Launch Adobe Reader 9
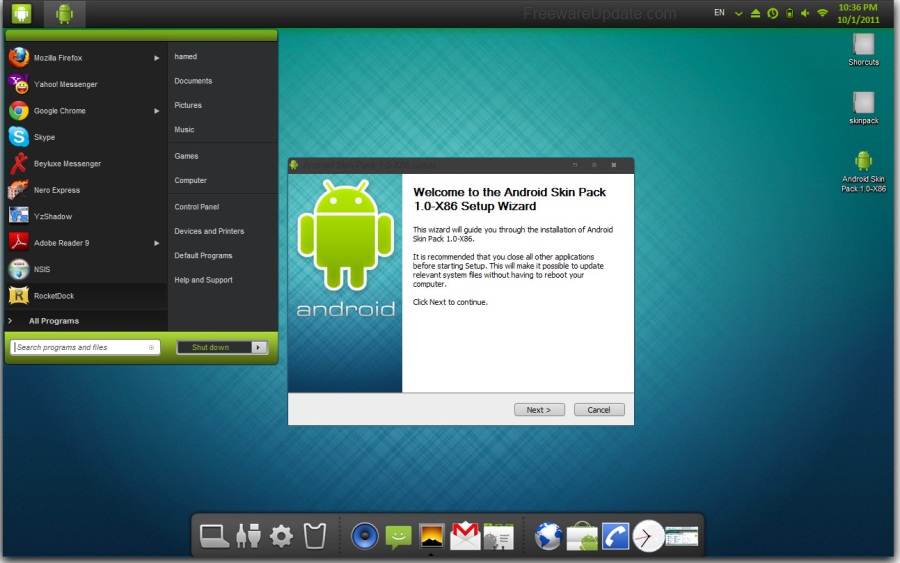 tap(84, 243)
